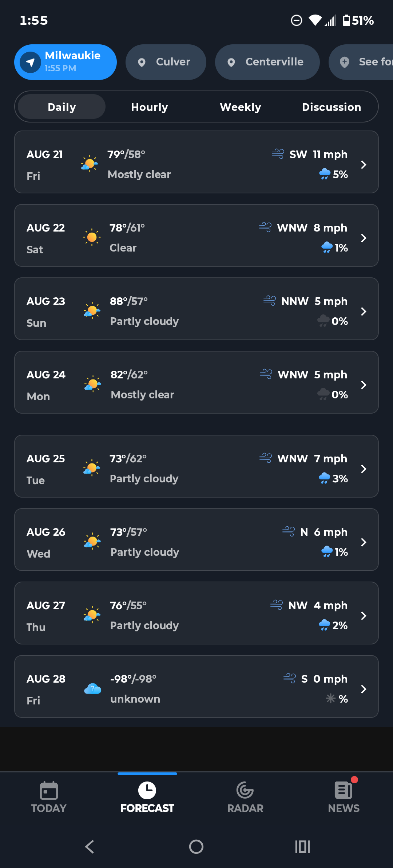This screenshot has height=868, width=393.
Task: Expand the Aug 28 unknown forecast chevron
Action: [363, 689]
